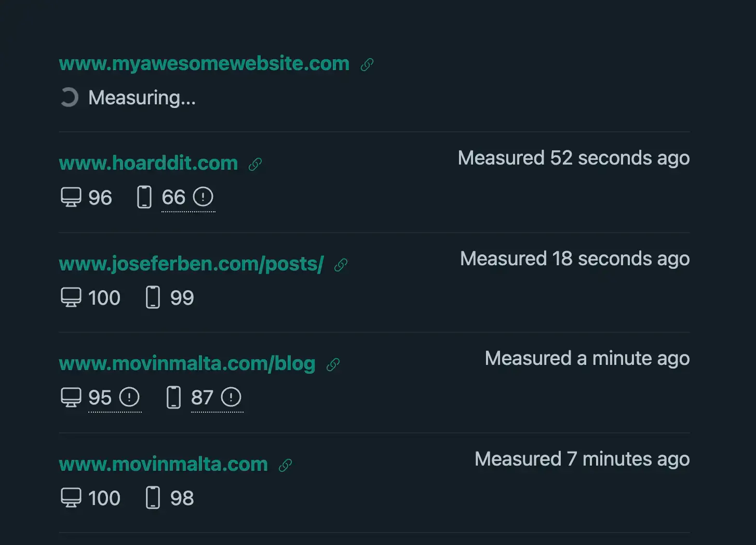
Task: Click the loading spinner beside Measuring...
Action: (x=69, y=97)
